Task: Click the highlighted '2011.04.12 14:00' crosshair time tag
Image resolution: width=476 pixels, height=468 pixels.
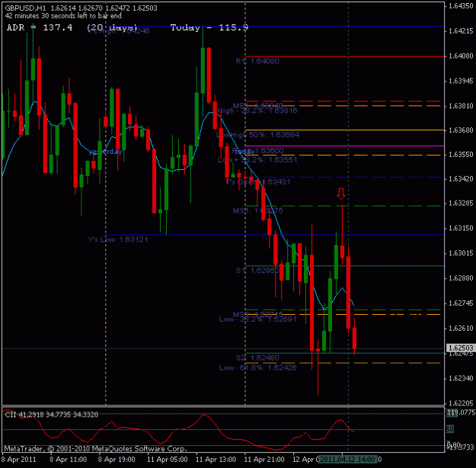Action: [348, 459]
